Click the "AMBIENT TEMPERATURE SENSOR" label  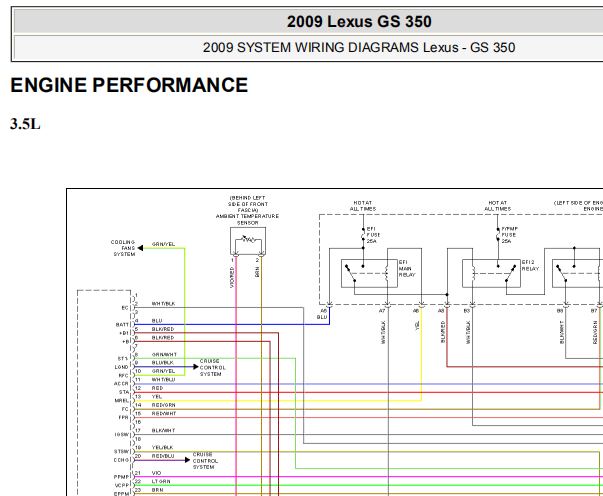(x=247, y=219)
